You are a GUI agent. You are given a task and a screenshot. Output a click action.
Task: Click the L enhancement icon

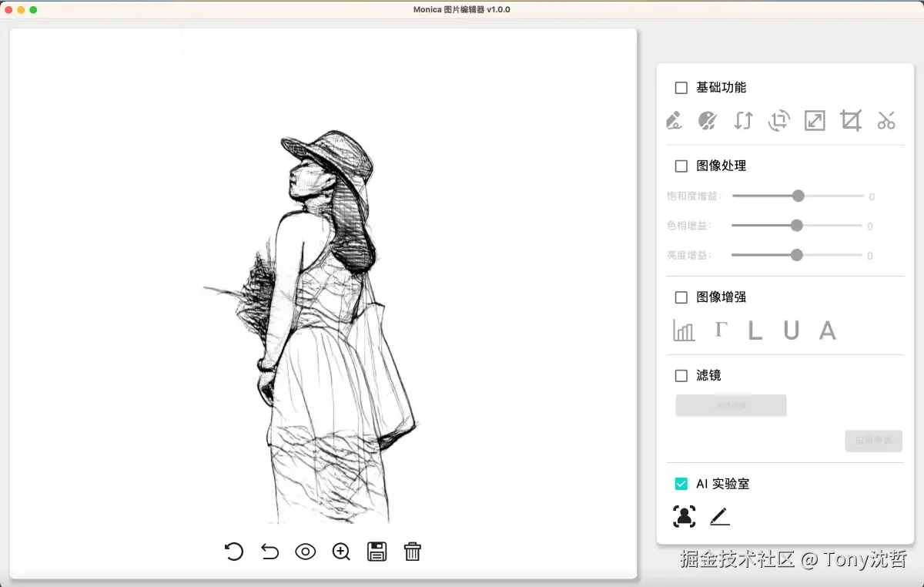[x=755, y=330]
